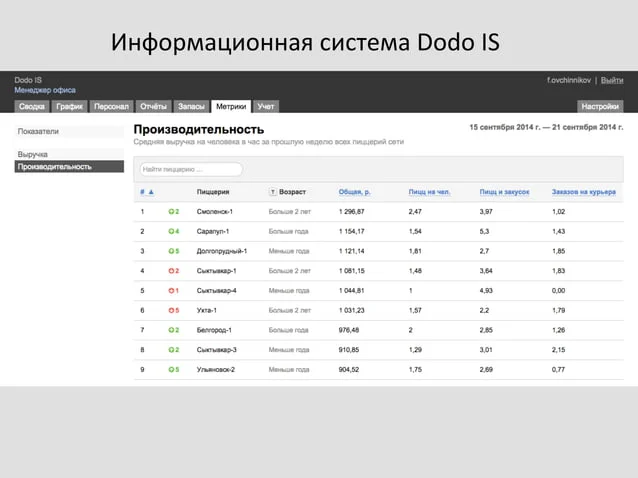The image size is (638, 478).
Task: Click 0,77 courier orders for Ульяновск-2
Action: coord(558,369)
